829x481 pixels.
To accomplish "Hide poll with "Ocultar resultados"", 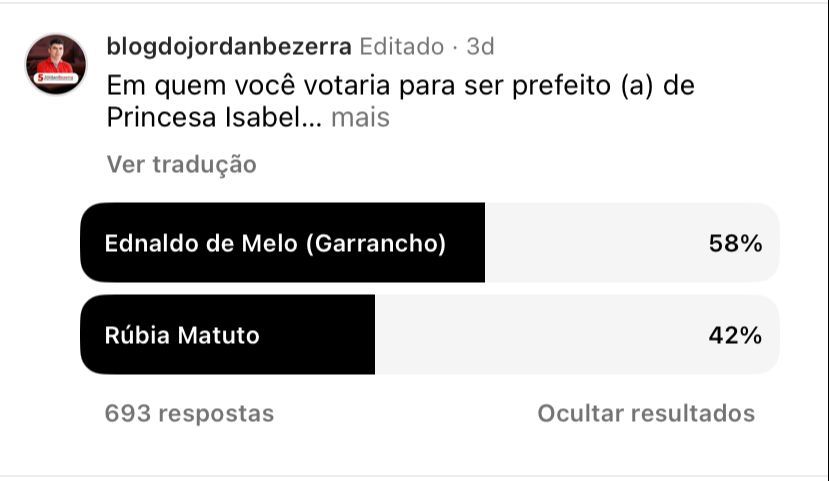I will tap(646, 413).
